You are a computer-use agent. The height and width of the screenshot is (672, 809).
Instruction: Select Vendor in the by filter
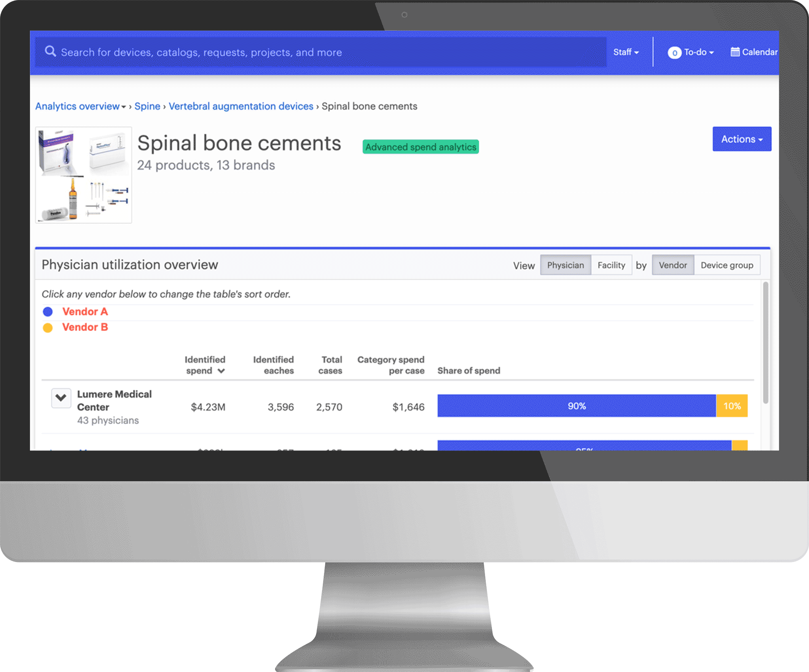(672, 264)
